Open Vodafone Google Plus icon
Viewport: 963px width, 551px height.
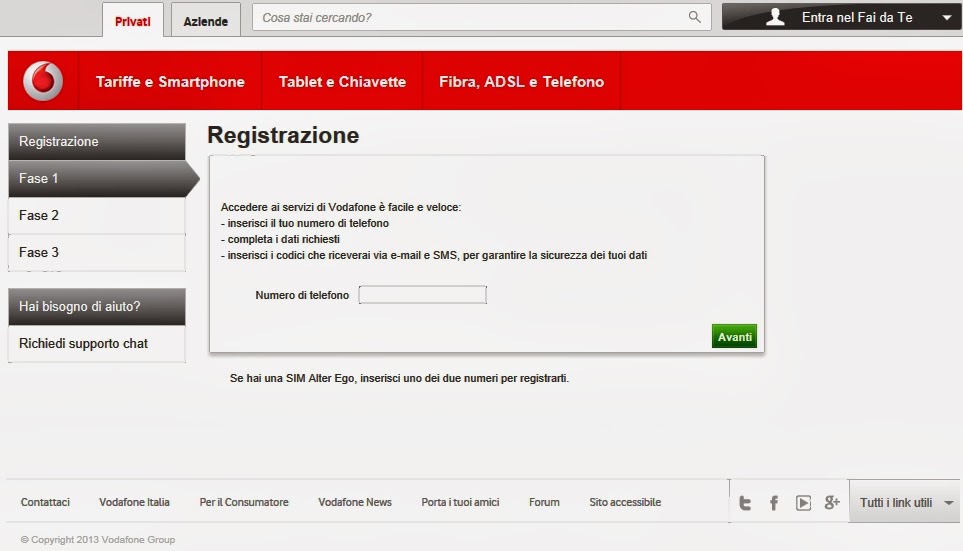(832, 502)
